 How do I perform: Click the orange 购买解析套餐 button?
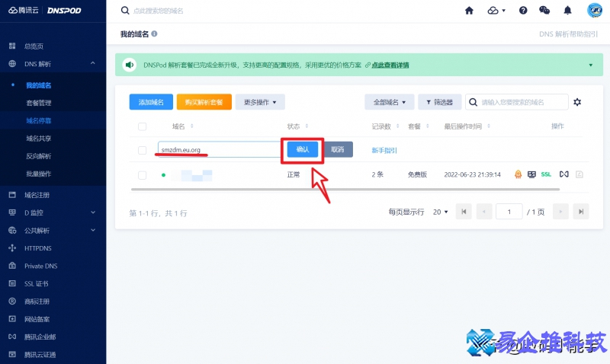(x=204, y=102)
